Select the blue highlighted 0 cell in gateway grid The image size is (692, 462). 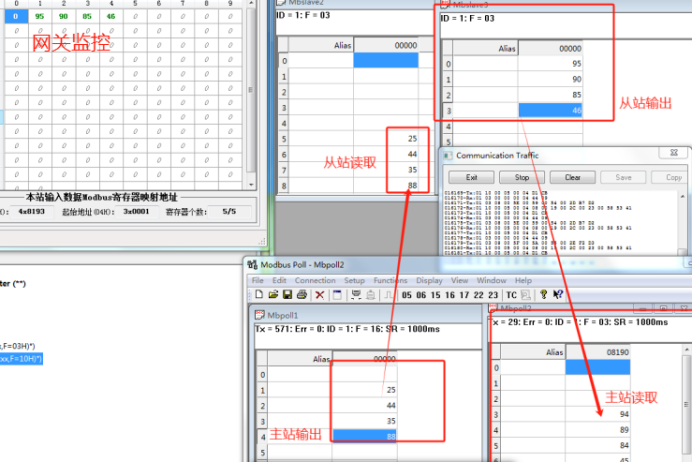[x=16, y=16]
